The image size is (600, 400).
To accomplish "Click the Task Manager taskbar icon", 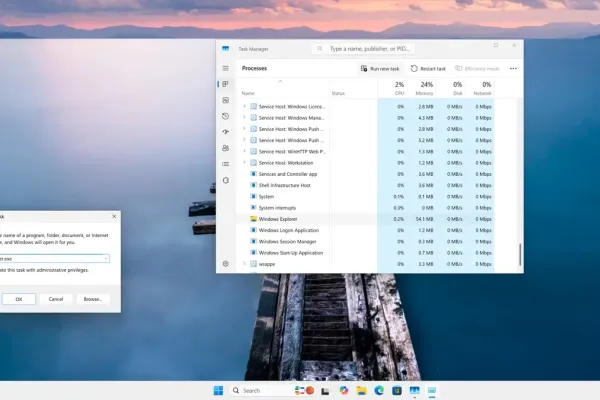I will click(x=414, y=390).
